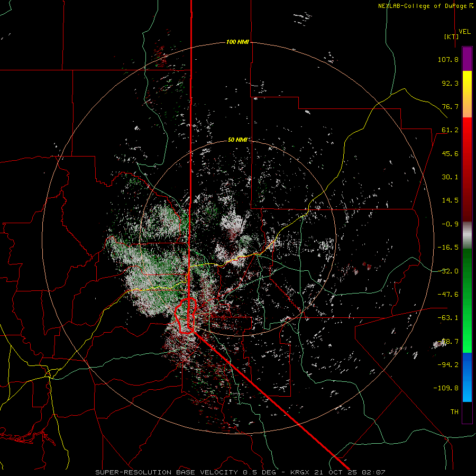Image resolution: width=476 pixels, height=476 pixels.
Task: Click the -16.5 velocity scale label
Action: click(448, 248)
